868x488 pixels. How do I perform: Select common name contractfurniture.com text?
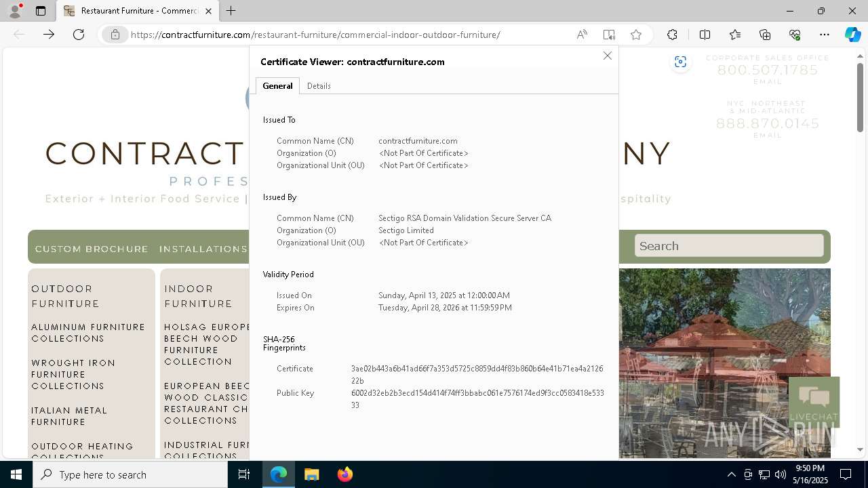pos(418,141)
